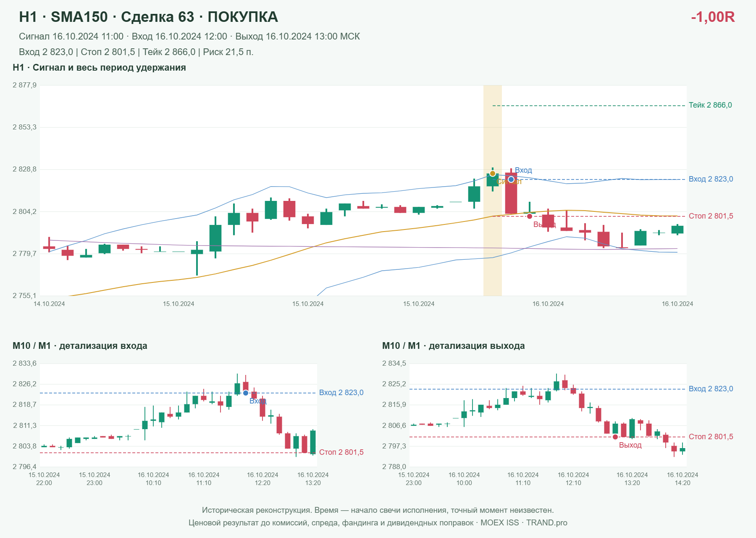Click the 2 833,6 label in entry detail chart
This screenshot has height=538, width=756.
point(24,364)
